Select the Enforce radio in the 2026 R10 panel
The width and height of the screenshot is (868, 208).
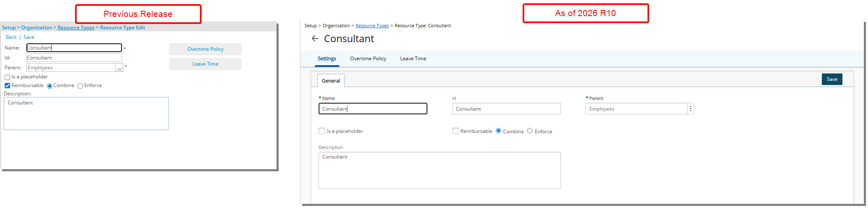tap(530, 131)
